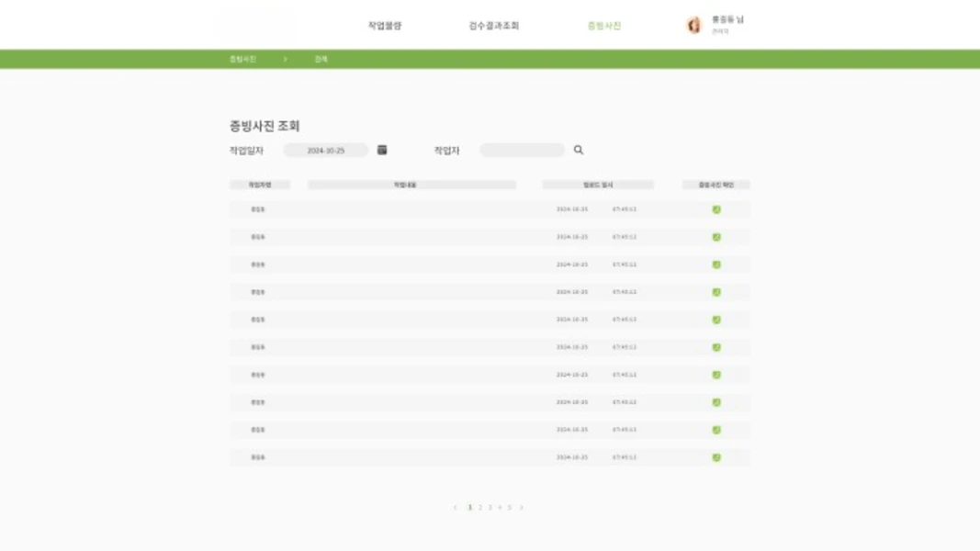Click the 2024-10-25 date cell in the seventh row
980x551 pixels.
point(572,375)
